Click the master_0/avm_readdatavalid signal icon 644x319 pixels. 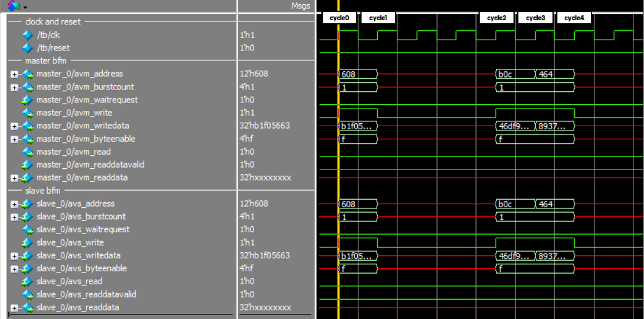(28, 165)
